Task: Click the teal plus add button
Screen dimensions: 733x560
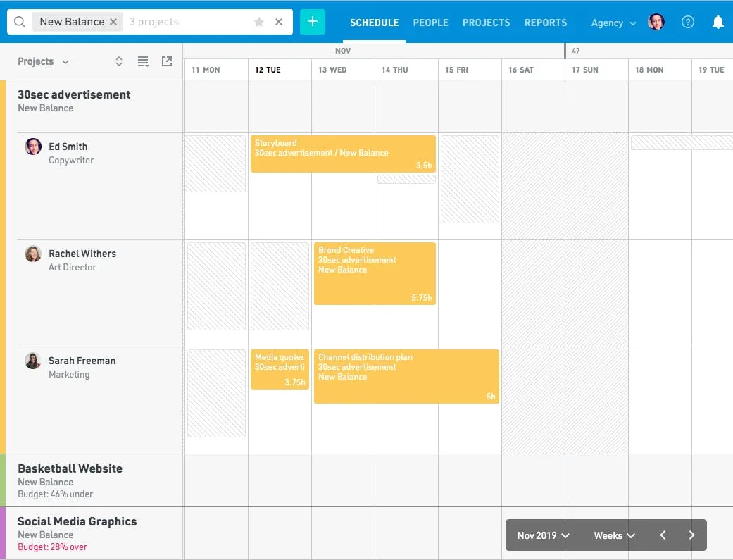Action: pyautogui.click(x=312, y=22)
